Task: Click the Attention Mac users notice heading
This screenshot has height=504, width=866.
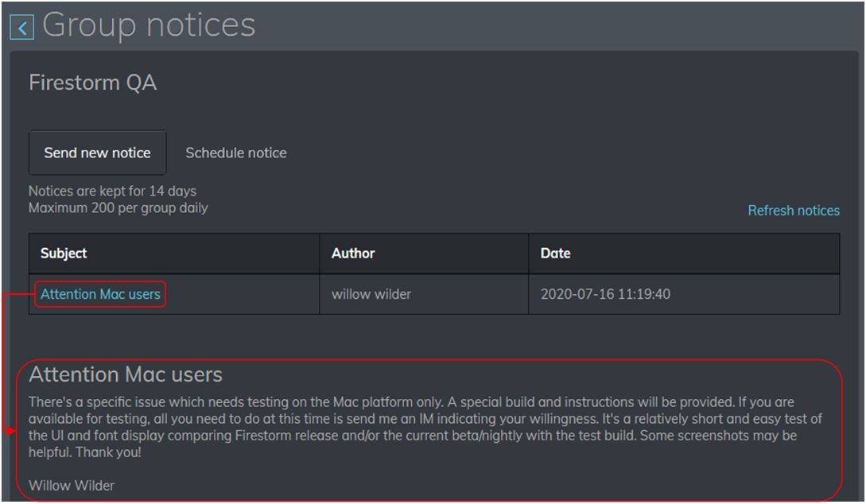Action: tap(126, 374)
